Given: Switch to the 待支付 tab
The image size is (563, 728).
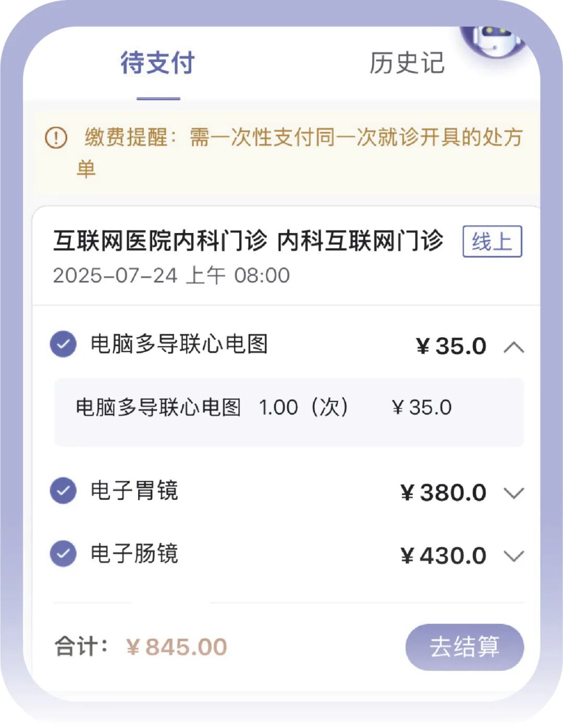Looking at the screenshot, I should [157, 64].
